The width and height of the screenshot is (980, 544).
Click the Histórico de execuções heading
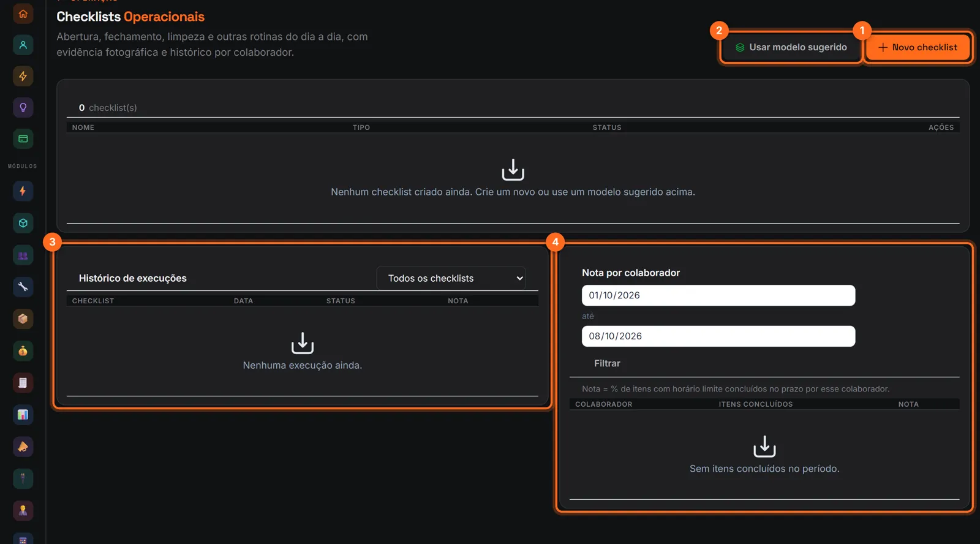click(x=133, y=278)
